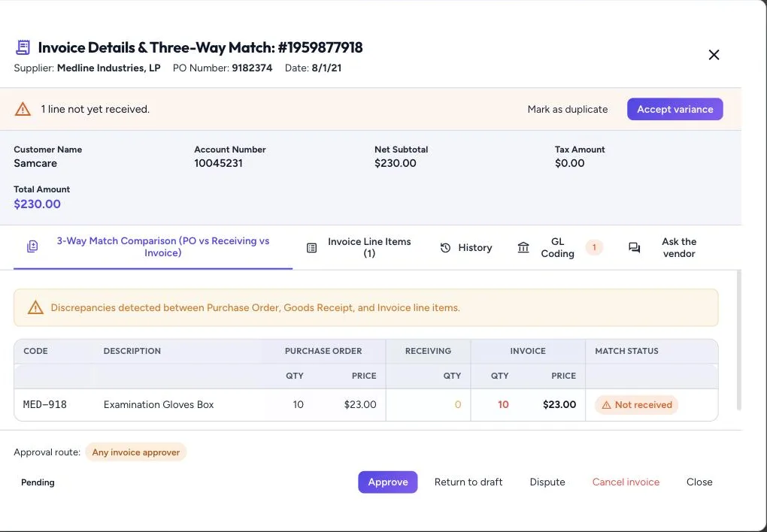Viewport: 767px width, 532px height.
Task: Click the Pending status label
Action: point(38,482)
